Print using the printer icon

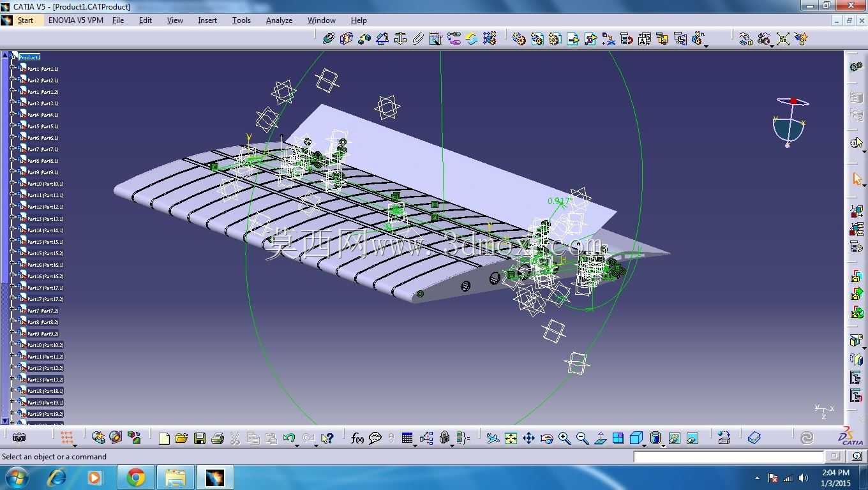217,438
